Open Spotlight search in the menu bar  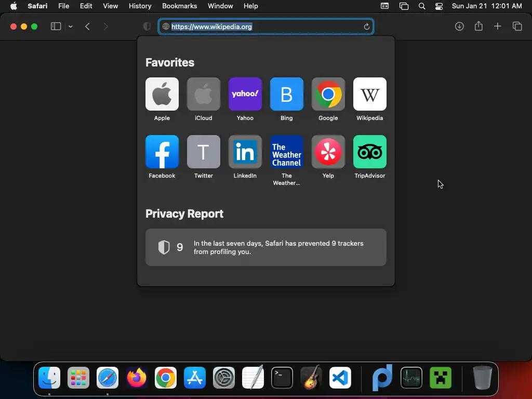(422, 6)
